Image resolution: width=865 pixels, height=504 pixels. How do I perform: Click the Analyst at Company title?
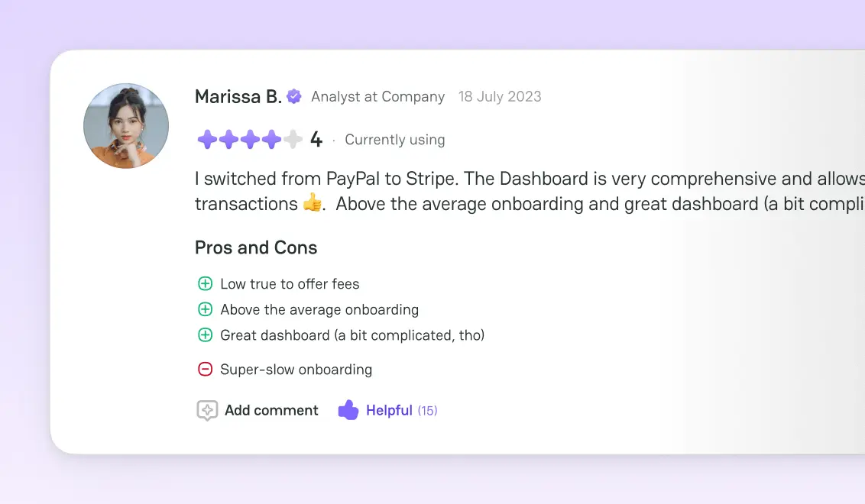[377, 97]
